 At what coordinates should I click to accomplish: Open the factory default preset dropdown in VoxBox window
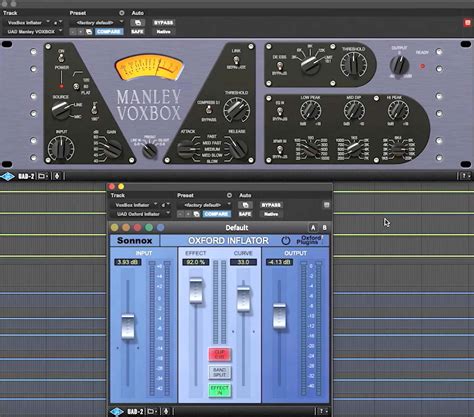click(96, 23)
